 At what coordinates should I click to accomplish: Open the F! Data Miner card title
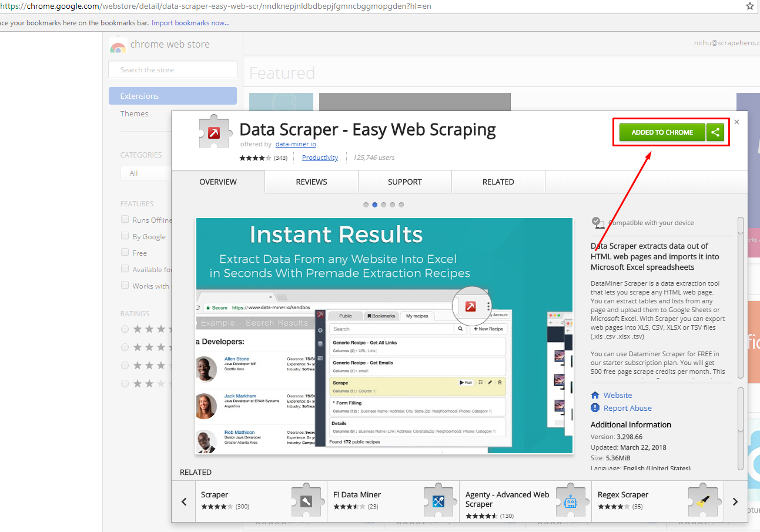(x=357, y=494)
